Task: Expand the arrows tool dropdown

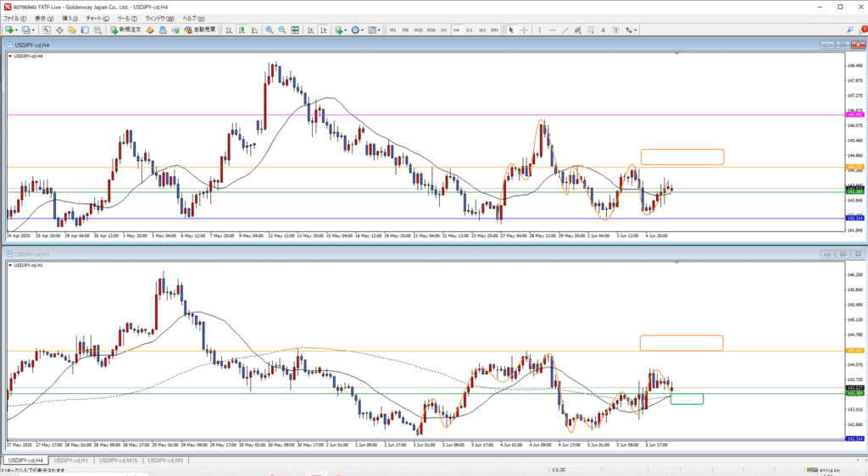Action: click(636, 30)
